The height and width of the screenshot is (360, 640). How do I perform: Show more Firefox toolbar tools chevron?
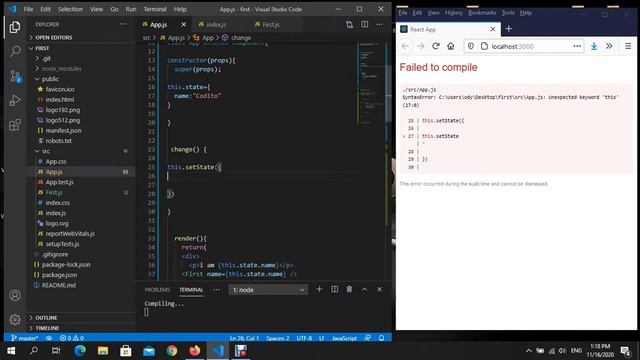[609, 46]
